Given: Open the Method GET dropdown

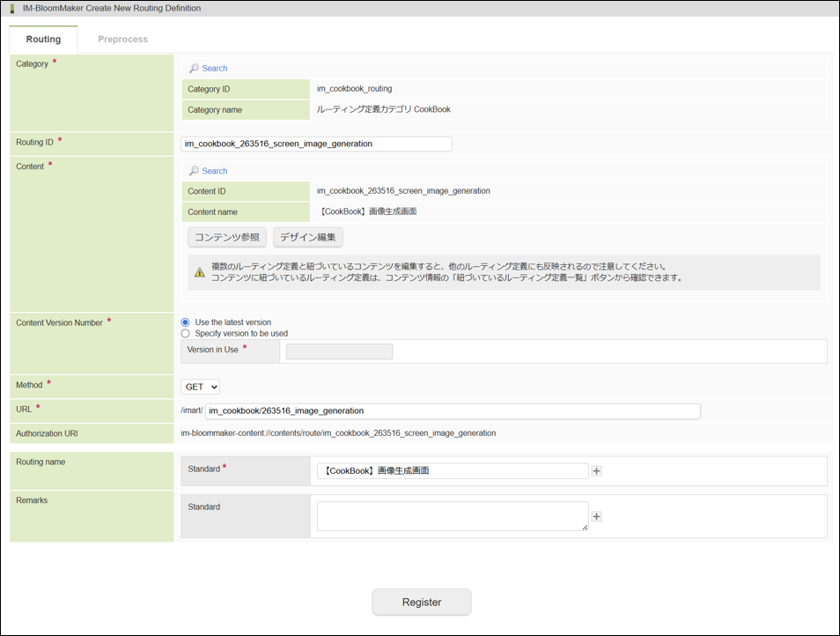Looking at the screenshot, I should [x=200, y=386].
